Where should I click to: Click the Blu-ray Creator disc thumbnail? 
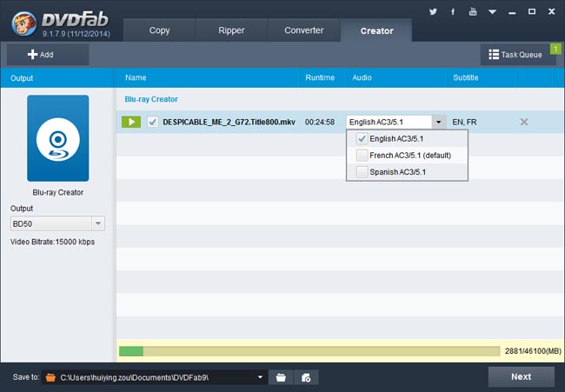(x=58, y=138)
